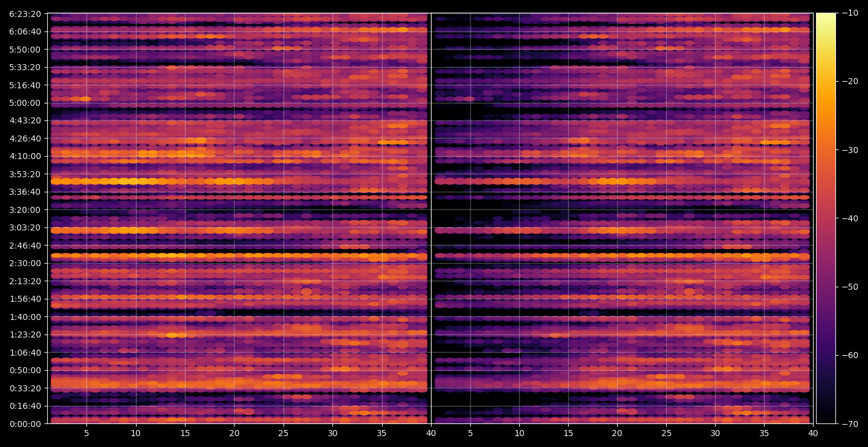Click the −70 colorbar label

849,424
